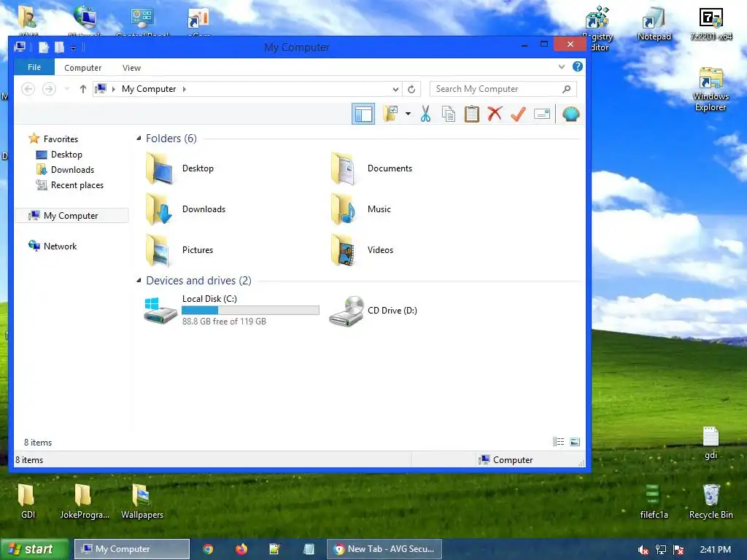Open the address bar history dropdown
Viewport: 747px width, 560px height.
[x=395, y=89]
